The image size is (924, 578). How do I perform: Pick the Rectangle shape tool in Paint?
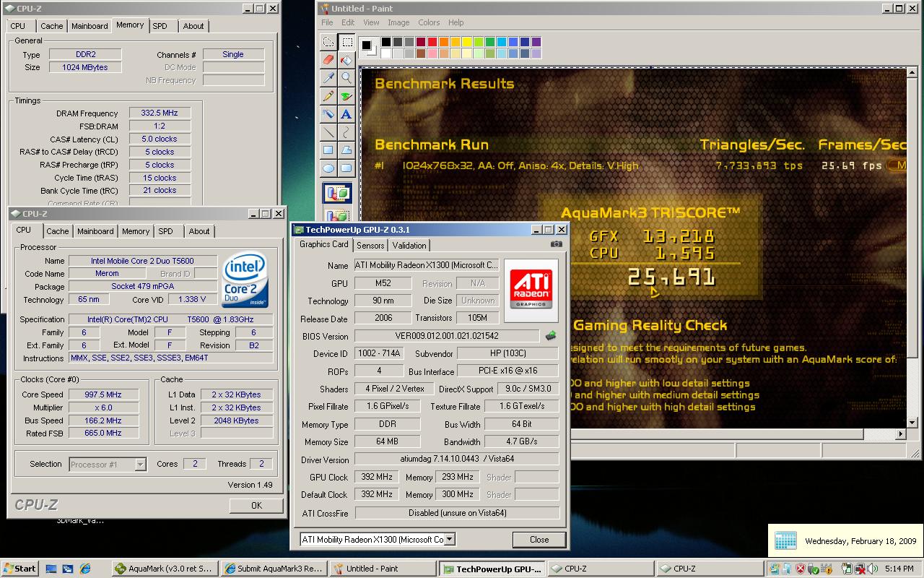coord(328,150)
